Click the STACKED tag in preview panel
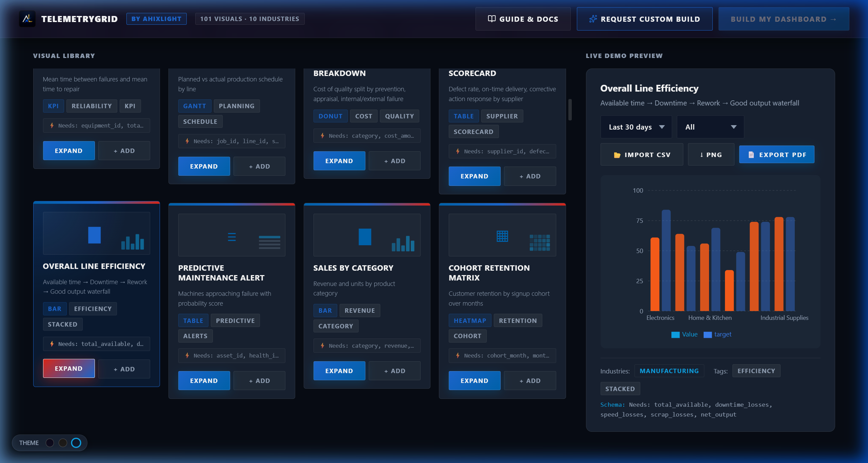868x463 pixels. (620, 389)
